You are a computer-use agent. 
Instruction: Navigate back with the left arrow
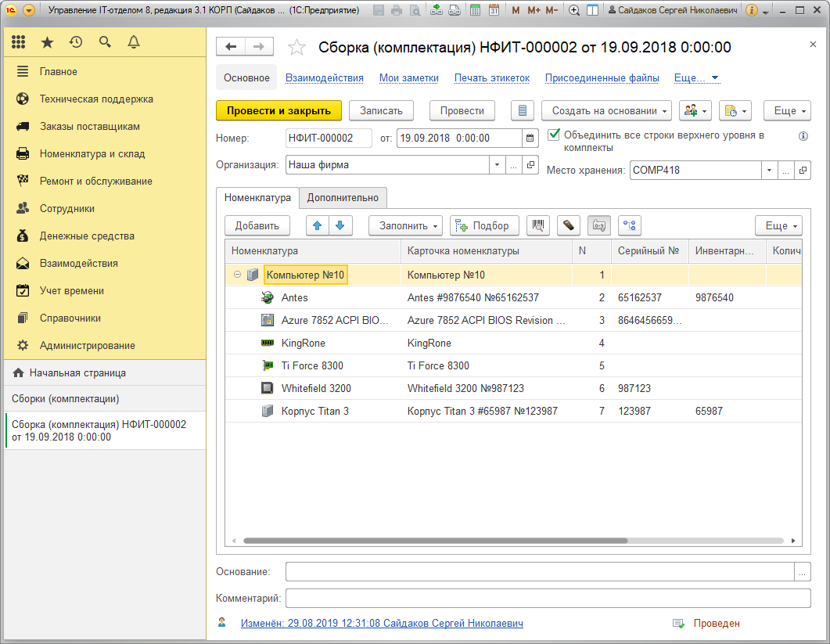click(x=231, y=47)
